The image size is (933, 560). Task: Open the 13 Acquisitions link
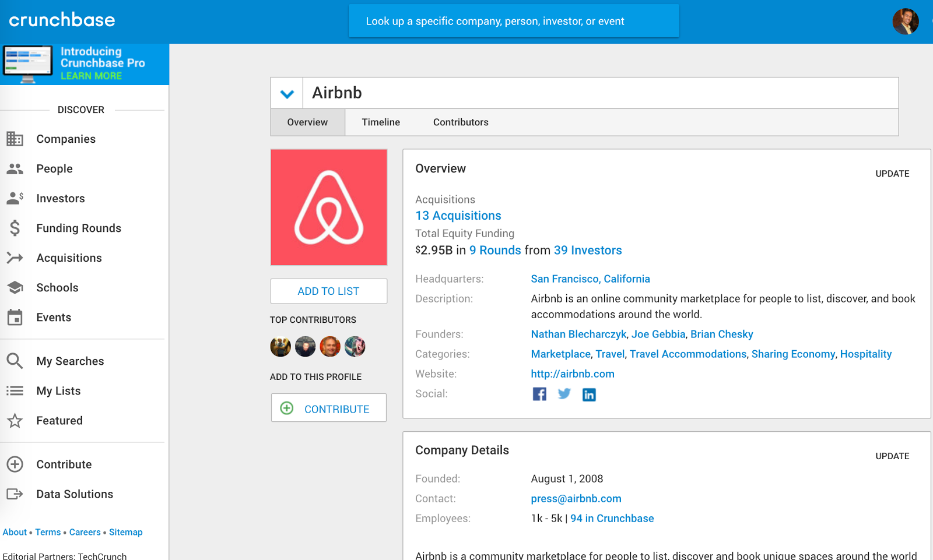pos(458,216)
